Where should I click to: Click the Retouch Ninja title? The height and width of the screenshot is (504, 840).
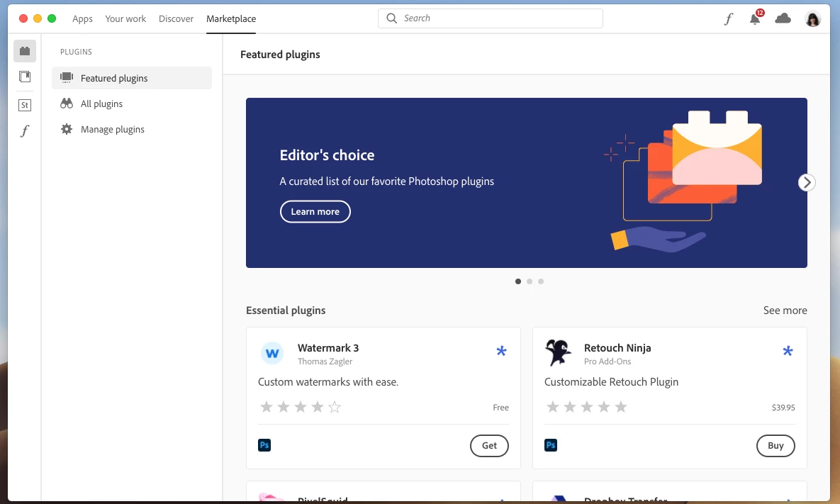point(617,348)
